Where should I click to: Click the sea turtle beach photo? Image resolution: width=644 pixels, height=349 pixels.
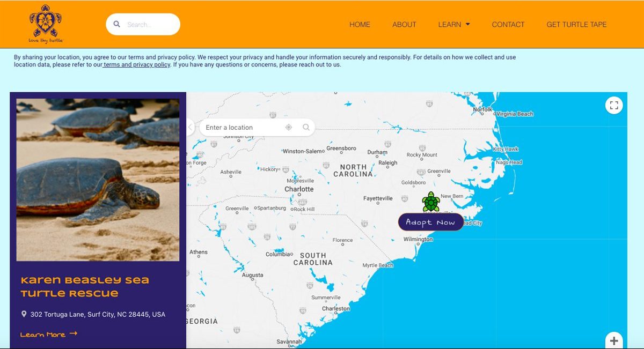tap(98, 180)
